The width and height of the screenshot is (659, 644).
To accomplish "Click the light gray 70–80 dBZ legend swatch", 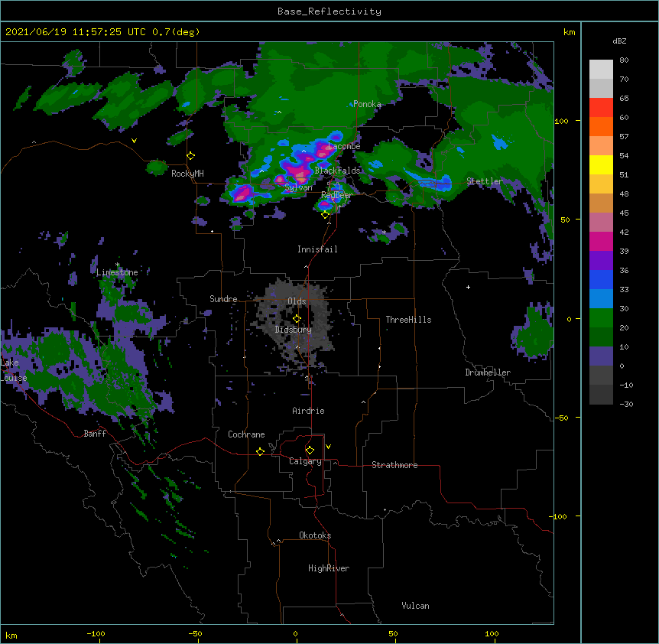I will [x=601, y=70].
